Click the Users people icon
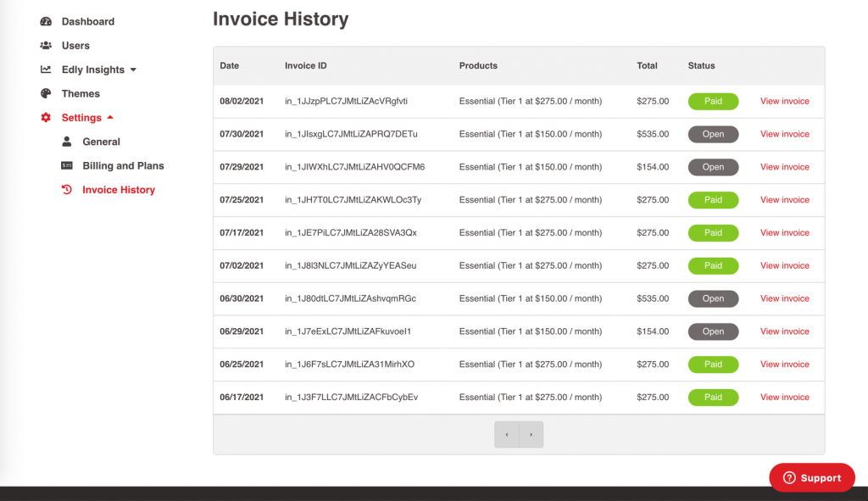 46,46
